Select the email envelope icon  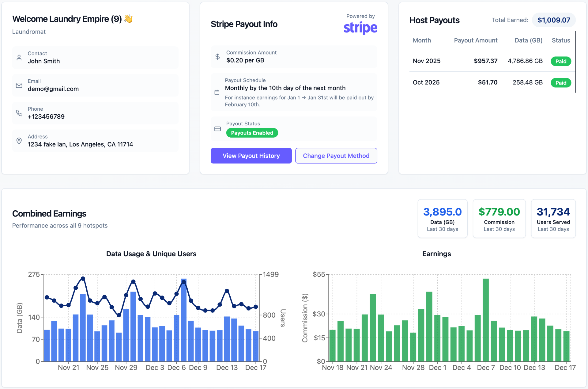coord(19,85)
